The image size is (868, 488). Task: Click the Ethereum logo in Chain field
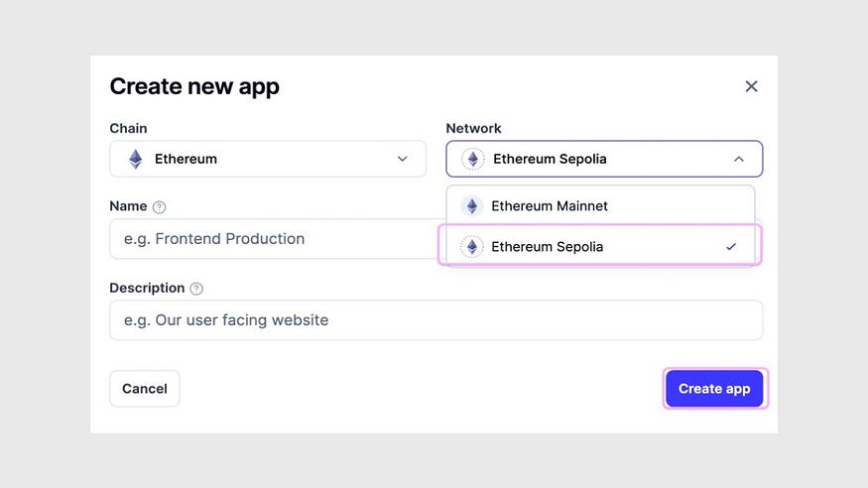click(x=136, y=160)
